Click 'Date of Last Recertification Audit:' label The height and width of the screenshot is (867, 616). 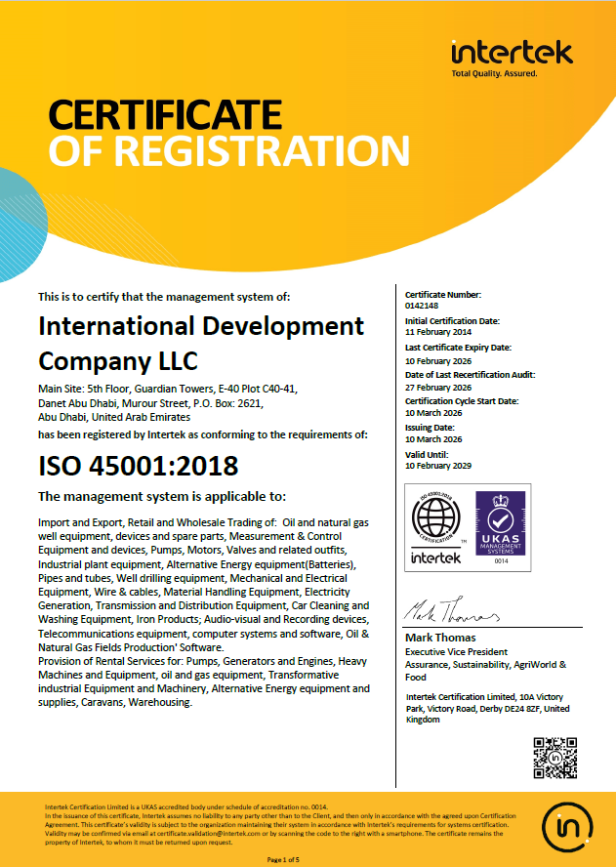point(470,375)
